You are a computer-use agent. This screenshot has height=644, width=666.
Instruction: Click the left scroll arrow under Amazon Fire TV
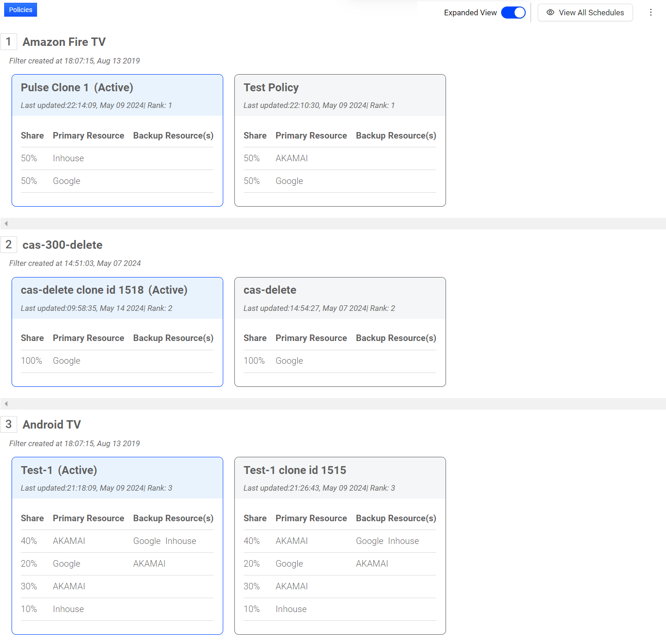[x=6, y=224]
